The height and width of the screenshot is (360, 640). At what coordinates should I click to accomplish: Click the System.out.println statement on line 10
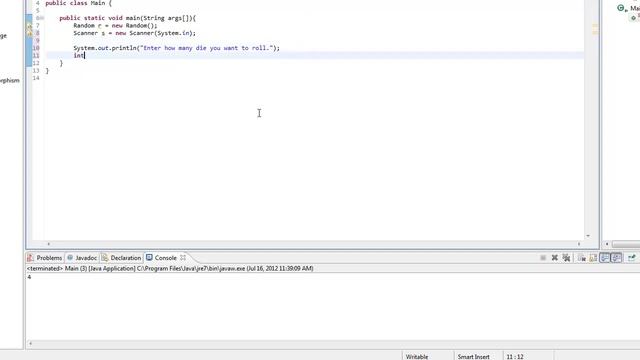click(176, 48)
